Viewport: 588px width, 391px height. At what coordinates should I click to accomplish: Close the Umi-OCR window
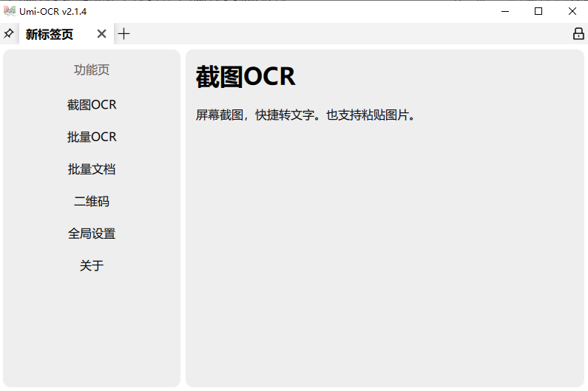[x=572, y=11]
